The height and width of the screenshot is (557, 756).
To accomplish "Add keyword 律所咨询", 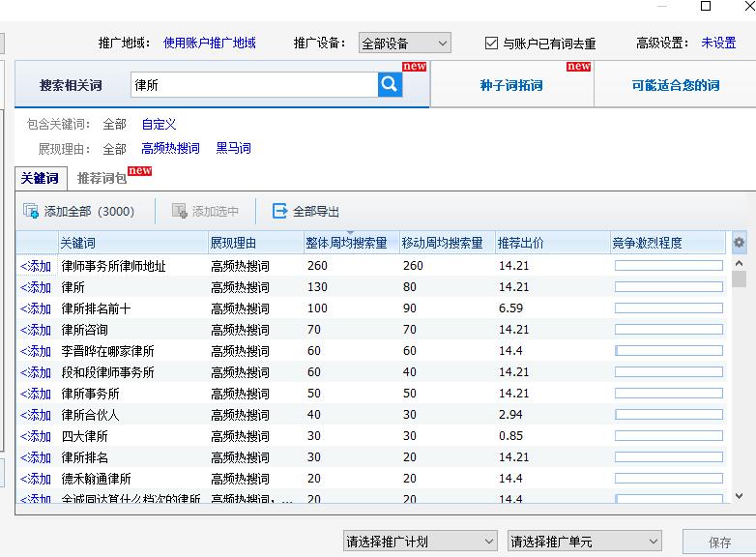I will pyautogui.click(x=36, y=330).
